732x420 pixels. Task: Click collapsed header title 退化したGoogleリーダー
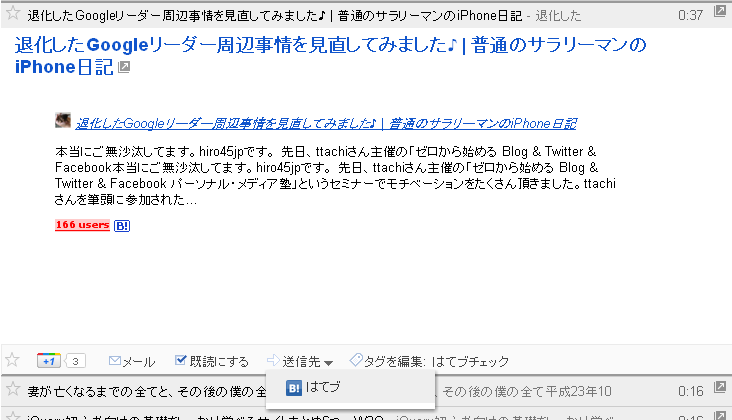(274, 16)
